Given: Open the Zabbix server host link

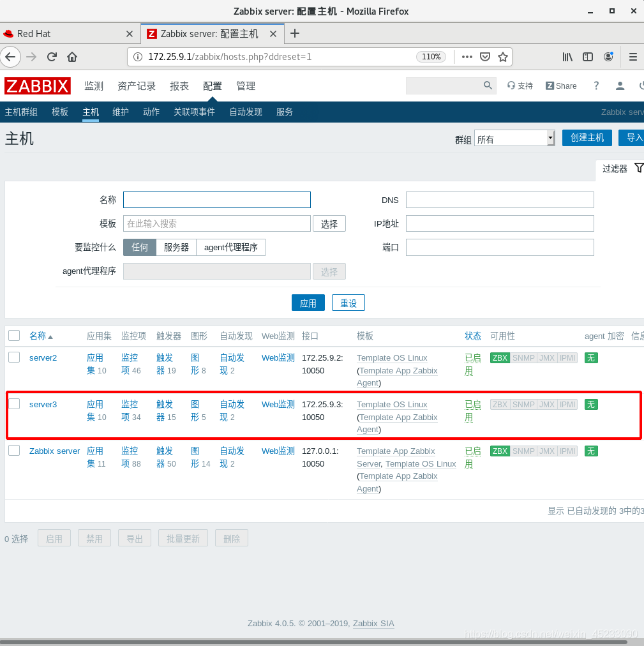Looking at the screenshot, I should pyautogui.click(x=54, y=451).
